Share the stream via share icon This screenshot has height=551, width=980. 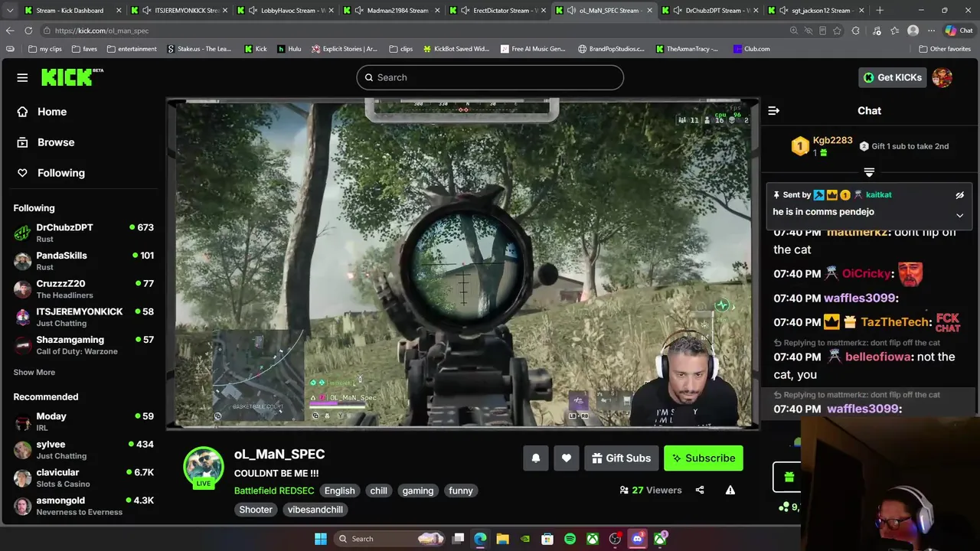tap(700, 490)
